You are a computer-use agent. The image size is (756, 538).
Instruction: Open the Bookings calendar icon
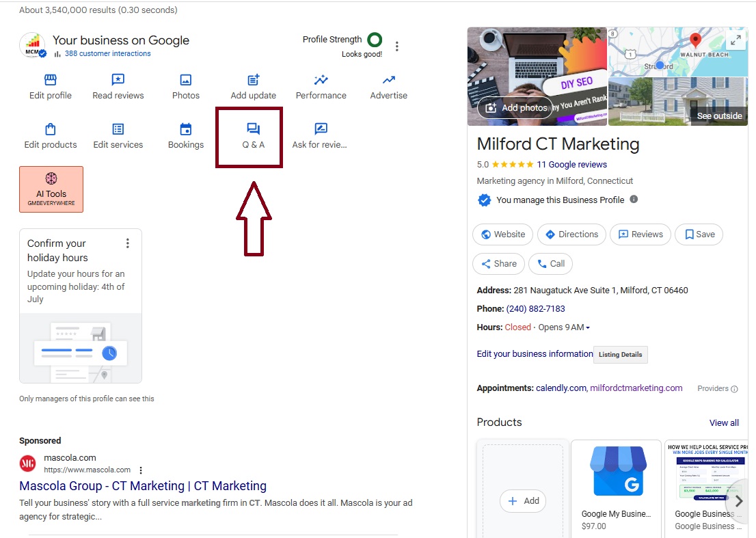click(x=186, y=129)
